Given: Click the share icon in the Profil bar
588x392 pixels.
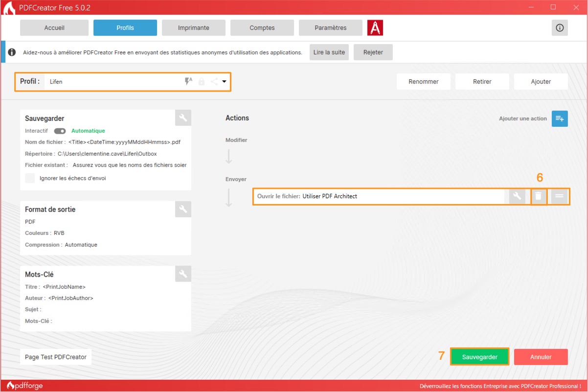Looking at the screenshot, I should tap(214, 82).
